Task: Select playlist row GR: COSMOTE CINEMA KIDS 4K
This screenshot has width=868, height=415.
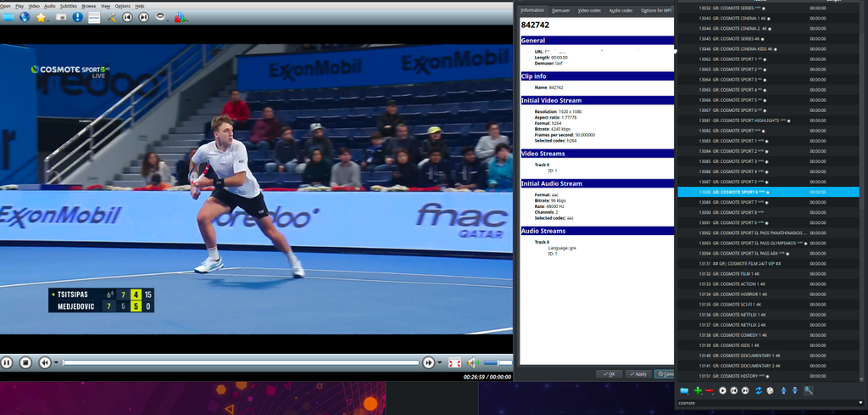Action: tap(768, 48)
